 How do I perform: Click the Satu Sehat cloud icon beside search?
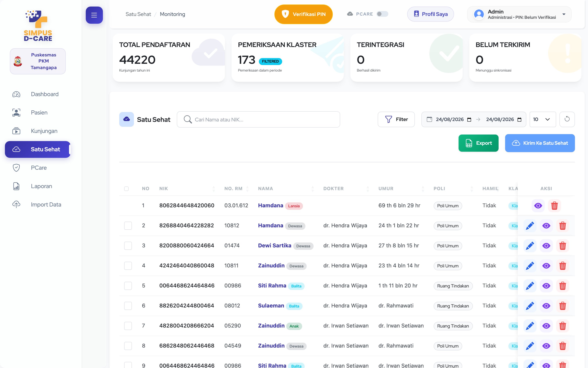coord(126,119)
